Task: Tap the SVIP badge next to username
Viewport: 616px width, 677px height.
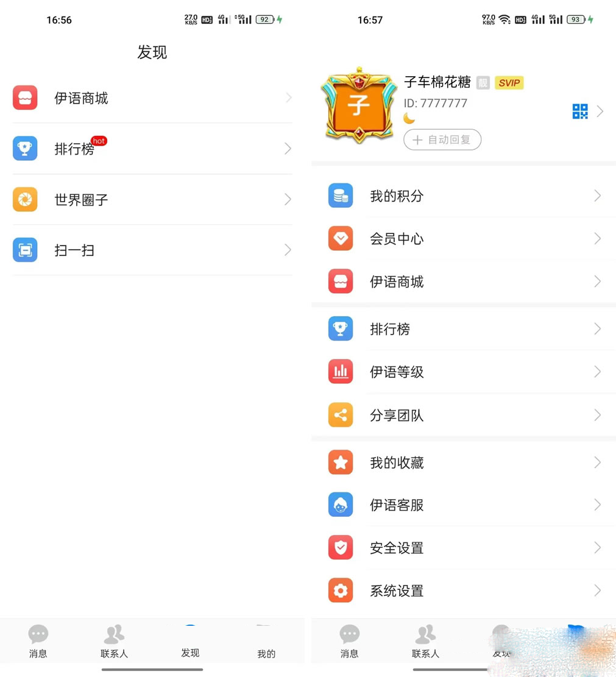Action: tap(509, 83)
